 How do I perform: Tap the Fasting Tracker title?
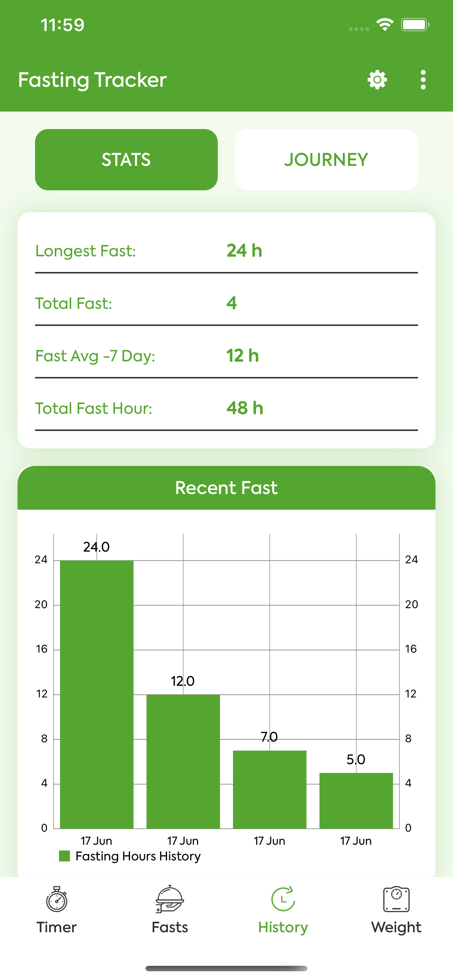tap(93, 80)
